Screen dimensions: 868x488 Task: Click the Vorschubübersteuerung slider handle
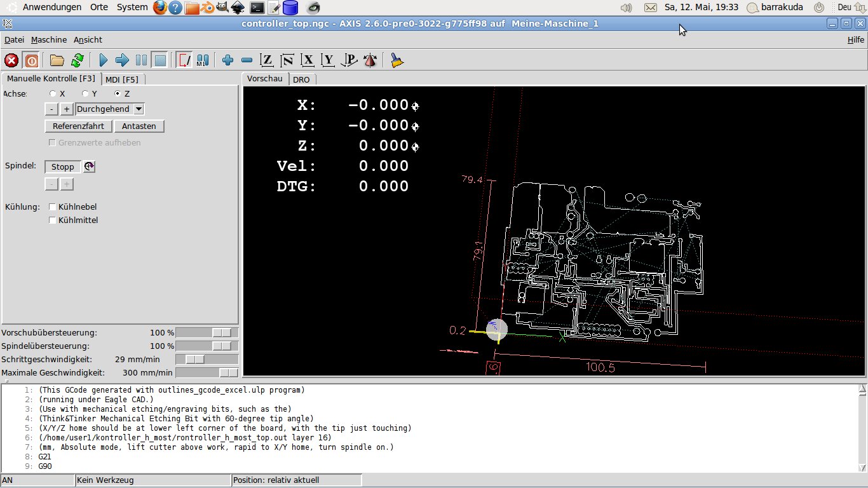click(222, 332)
